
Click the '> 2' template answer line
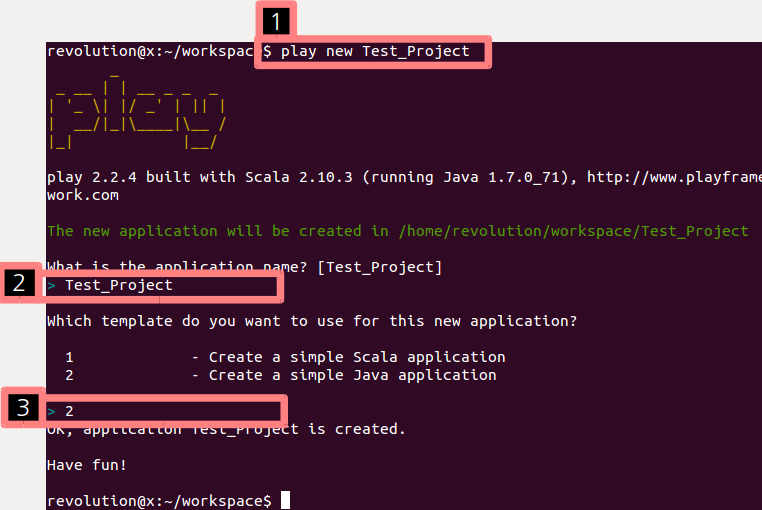(60, 411)
